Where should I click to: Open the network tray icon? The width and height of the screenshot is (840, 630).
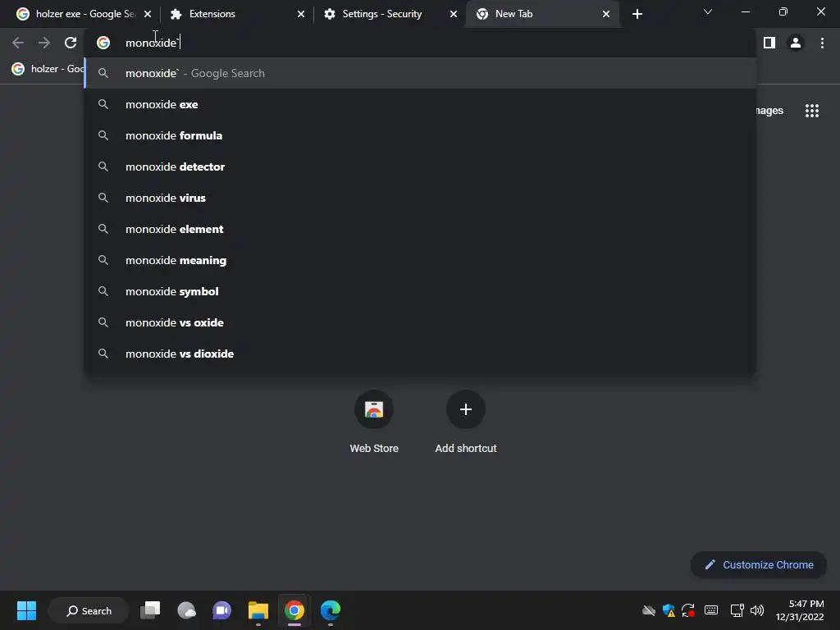tap(737, 610)
